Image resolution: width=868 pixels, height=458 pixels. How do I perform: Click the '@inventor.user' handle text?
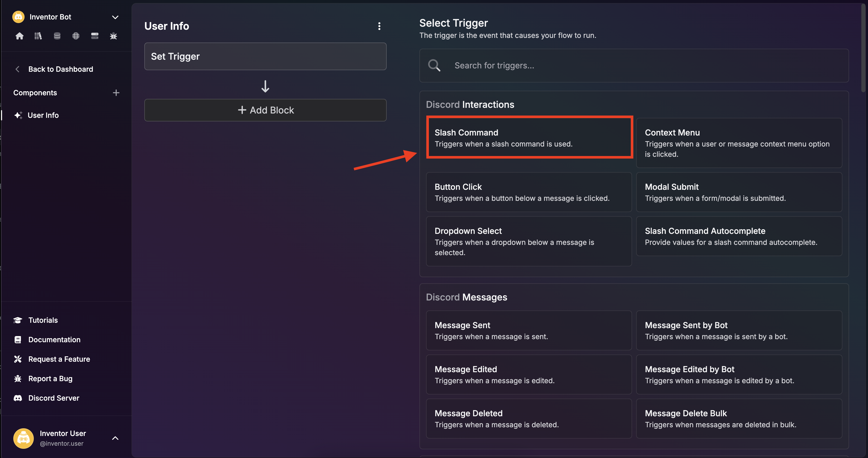[62, 443]
